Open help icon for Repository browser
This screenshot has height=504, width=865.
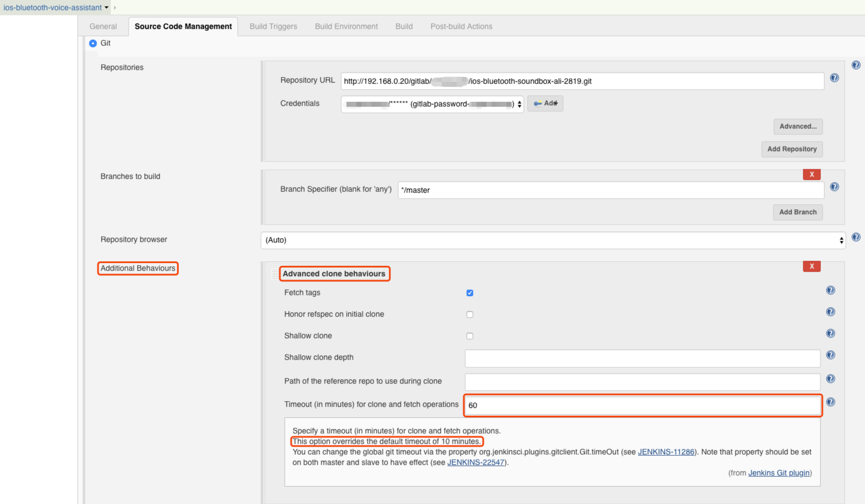pos(856,237)
